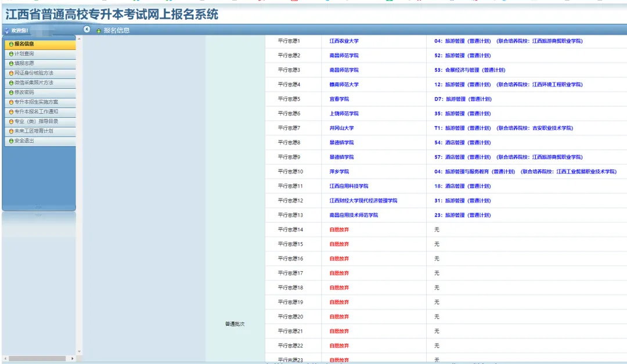The width and height of the screenshot is (627, 364).
Task: Click major T1: 旅游管理 with 吉安职业技术学院
Action: click(504, 128)
